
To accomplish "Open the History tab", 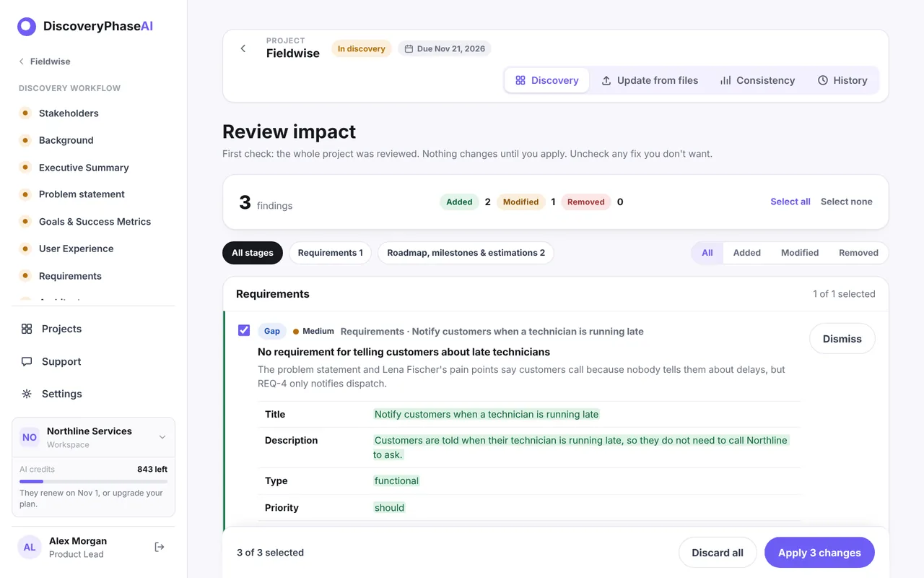I will pos(842,80).
